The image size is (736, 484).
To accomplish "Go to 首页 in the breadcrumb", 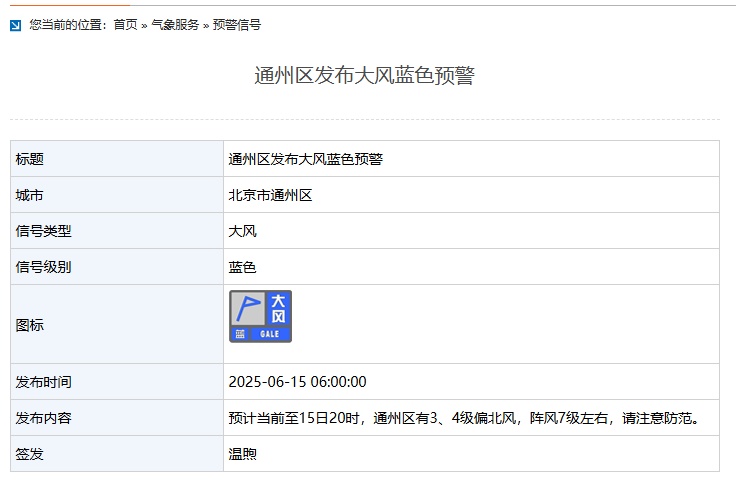I will point(125,25).
